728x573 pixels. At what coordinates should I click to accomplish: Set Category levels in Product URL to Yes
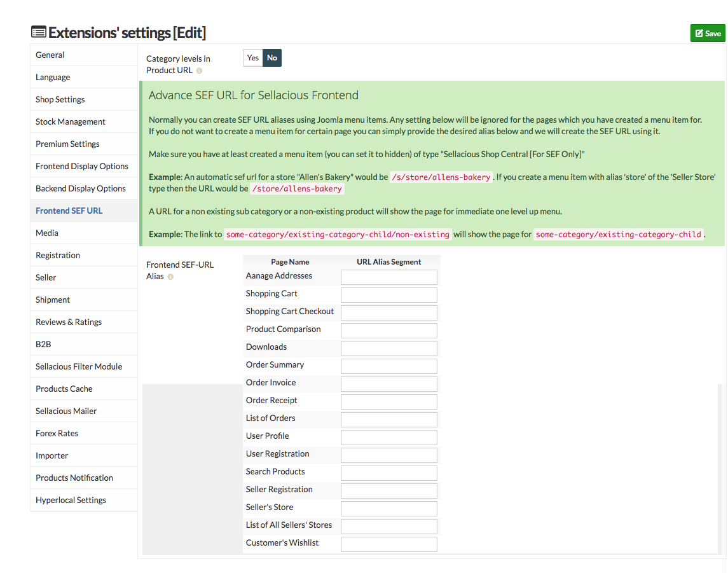pyautogui.click(x=252, y=58)
